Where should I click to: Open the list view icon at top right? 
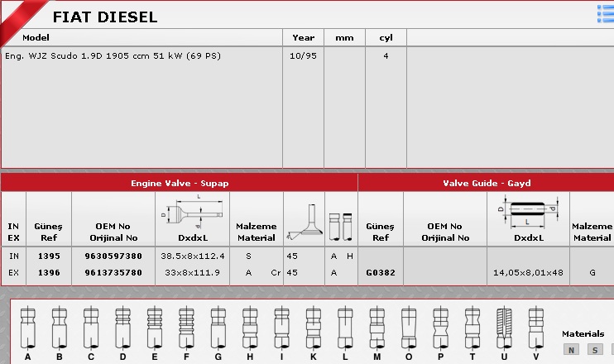click(605, 12)
